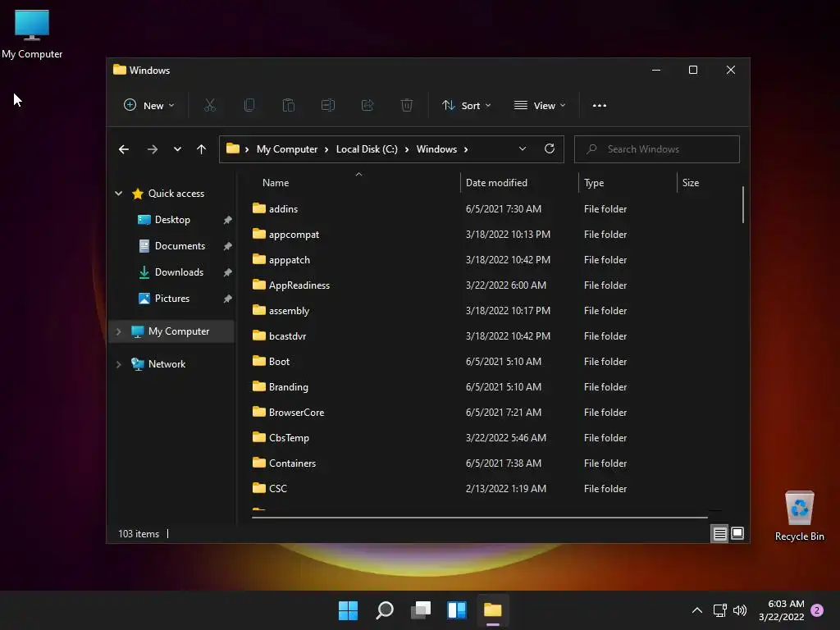Open Widgets from the taskbar
This screenshot has width=840, height=630.
[x=457, y=610]
